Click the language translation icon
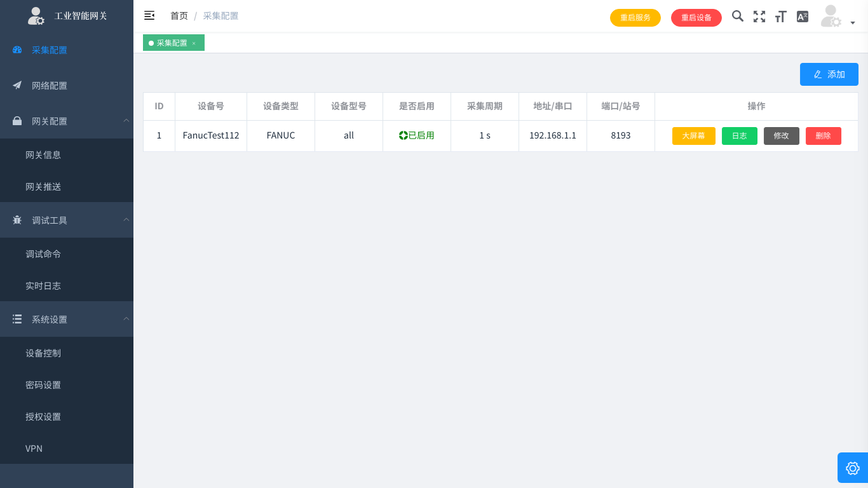This screenshot has height=488, width=868. [803, 17]
